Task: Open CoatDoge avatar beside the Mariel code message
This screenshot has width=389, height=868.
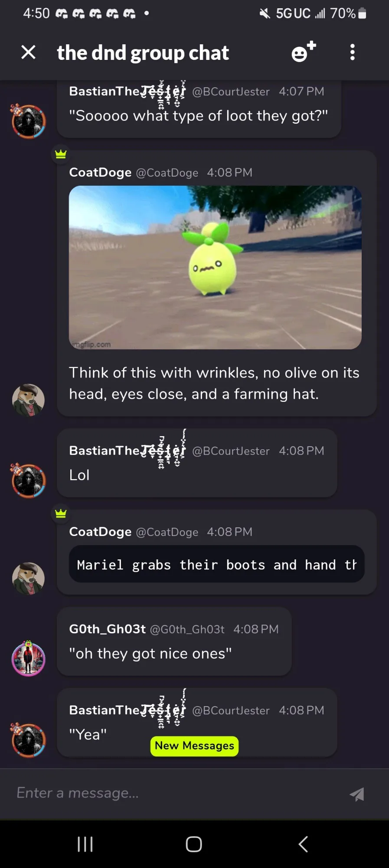Action: pyautogui.click(x=28, y=579)
